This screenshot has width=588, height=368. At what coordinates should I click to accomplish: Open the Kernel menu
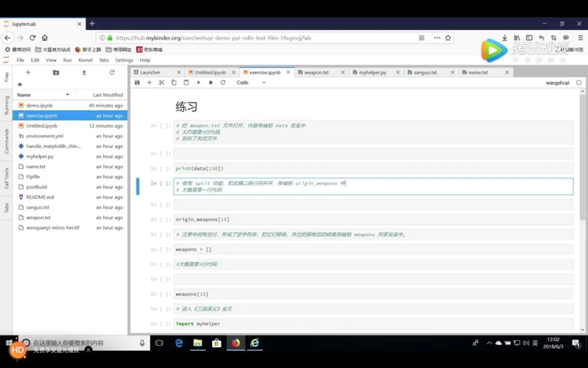pyautogui.click(x=85, y=60)
